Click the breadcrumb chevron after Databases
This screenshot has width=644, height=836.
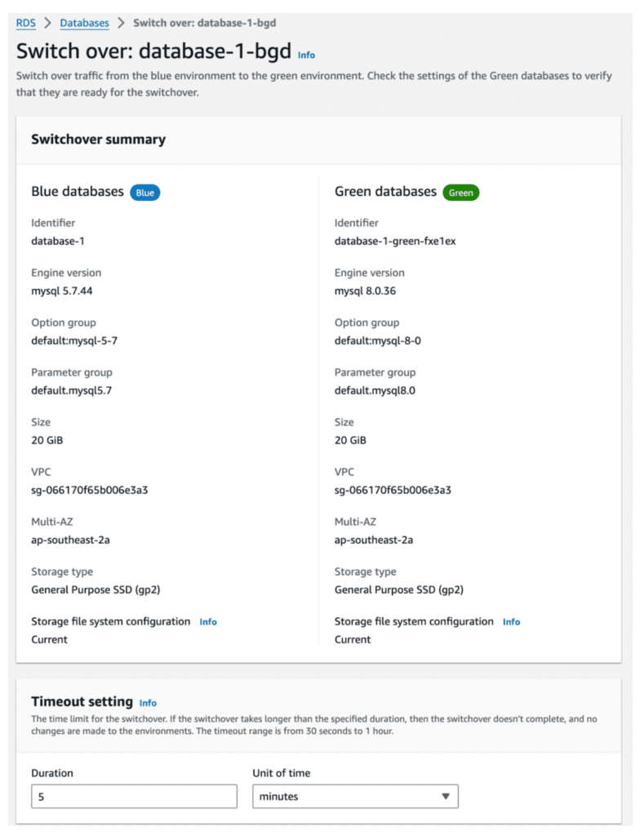coord(121,23)
